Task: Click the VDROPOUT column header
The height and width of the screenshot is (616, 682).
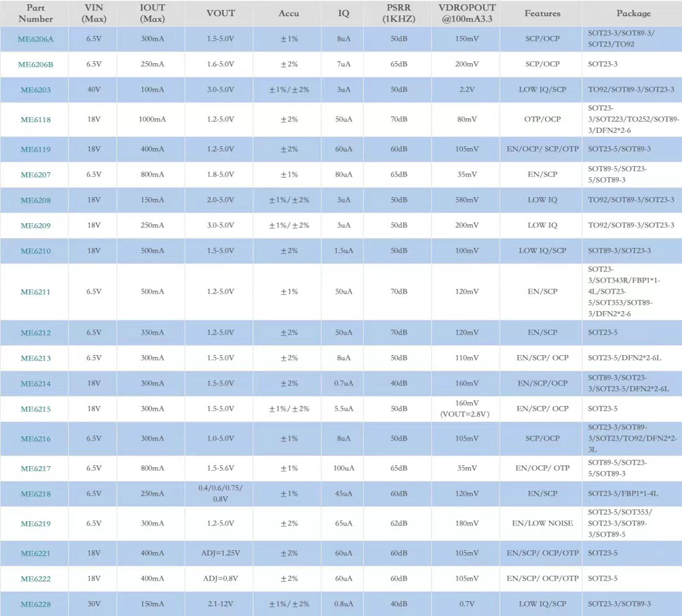Action: point(467,14)
